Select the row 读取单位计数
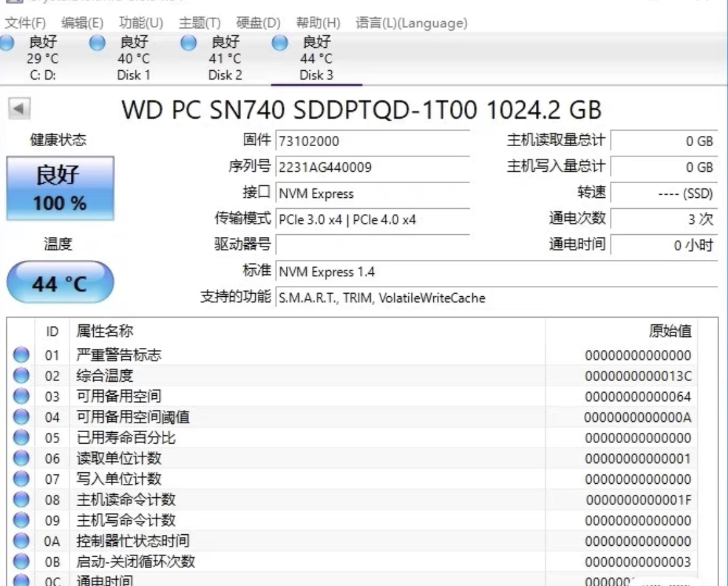This screenshot has width=728, height=586. [x=353, y=458]
